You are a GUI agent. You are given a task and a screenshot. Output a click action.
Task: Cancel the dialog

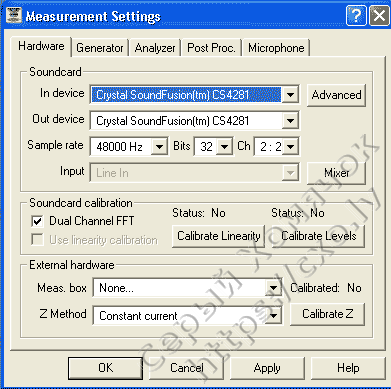click(187, 368)
